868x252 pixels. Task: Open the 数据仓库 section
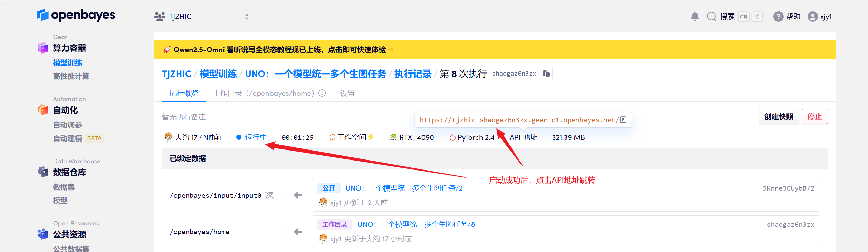(x=69, y=172)
